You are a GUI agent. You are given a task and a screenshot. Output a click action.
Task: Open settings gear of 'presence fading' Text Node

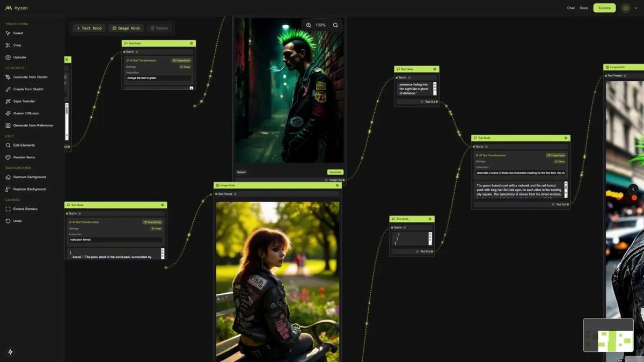coord(435,69)
